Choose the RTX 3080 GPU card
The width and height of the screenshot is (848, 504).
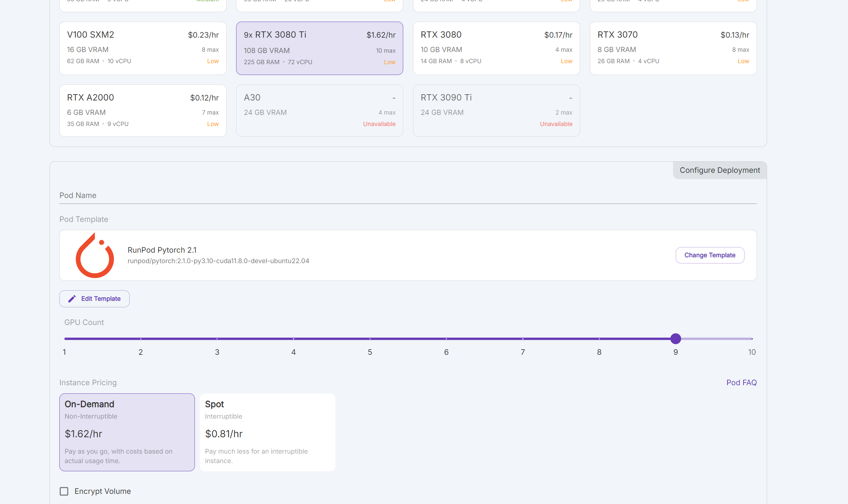pyautogui.click(x=496, y=48)
